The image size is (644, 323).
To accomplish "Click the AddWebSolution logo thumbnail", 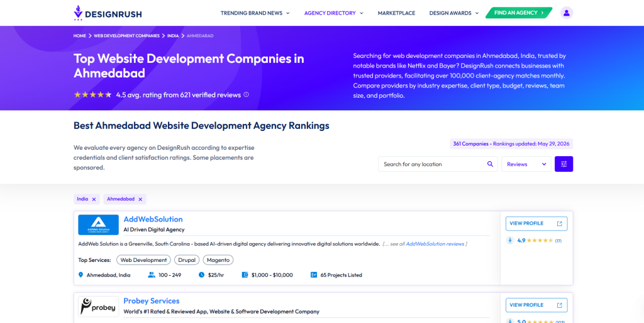I will [x=99, y=225].
